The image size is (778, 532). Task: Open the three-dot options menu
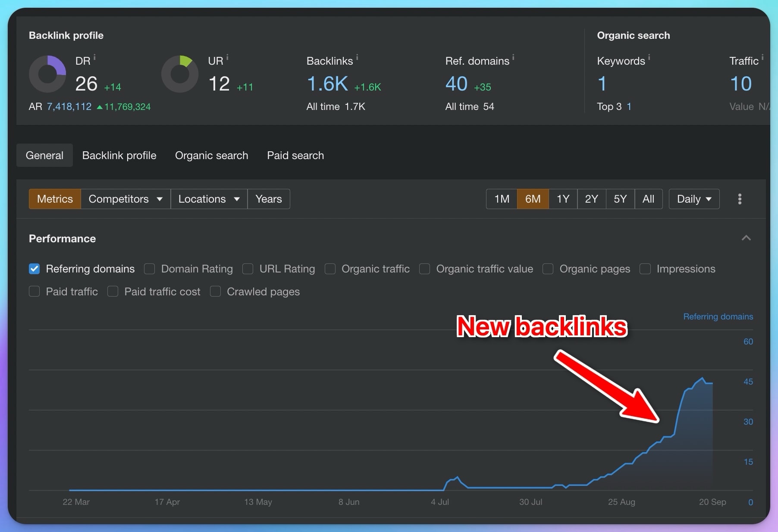740,199
